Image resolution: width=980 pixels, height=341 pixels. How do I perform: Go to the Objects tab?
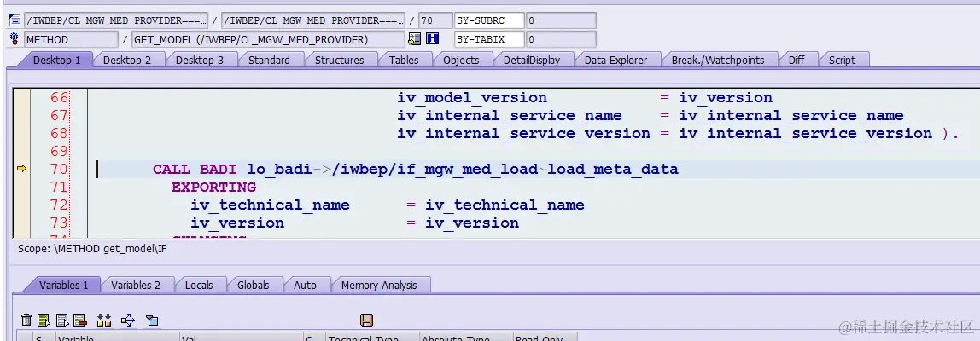[x=461, y=60]
